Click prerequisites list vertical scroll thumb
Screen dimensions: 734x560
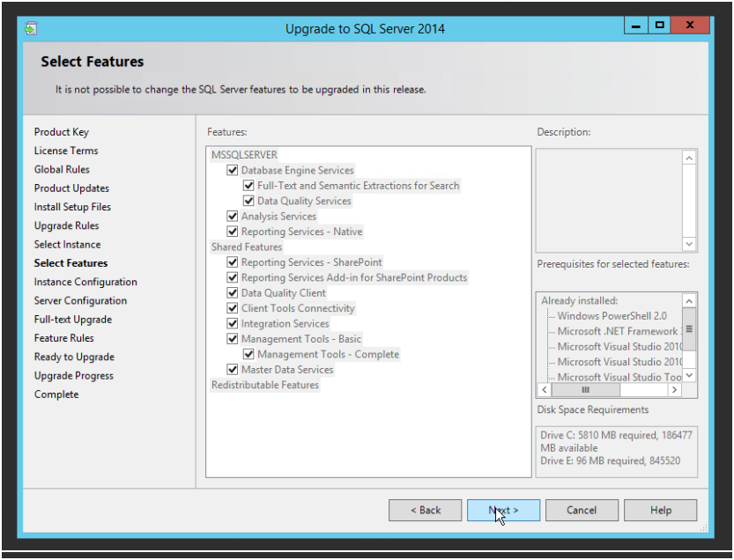coord(689,329)
